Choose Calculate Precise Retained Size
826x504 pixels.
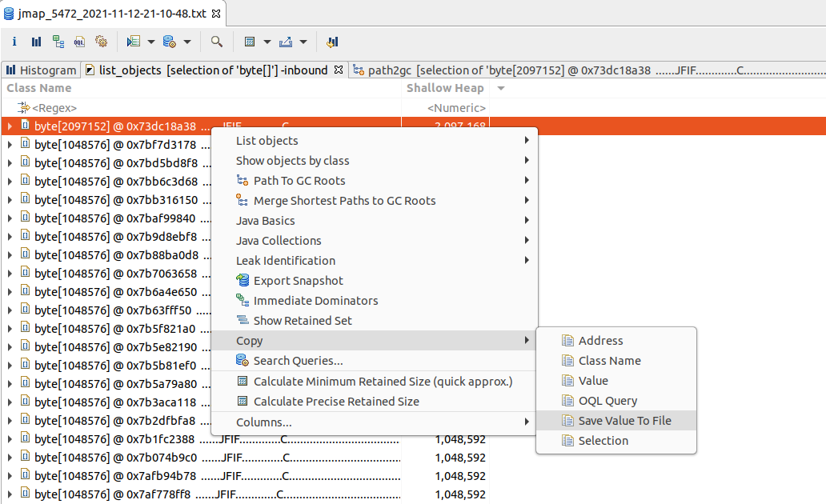375,402
